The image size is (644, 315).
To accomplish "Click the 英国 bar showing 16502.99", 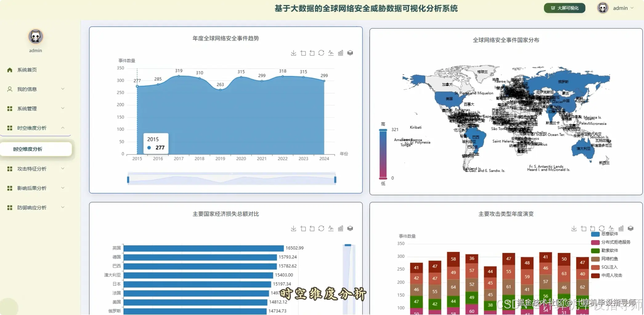I will point(204,248).
